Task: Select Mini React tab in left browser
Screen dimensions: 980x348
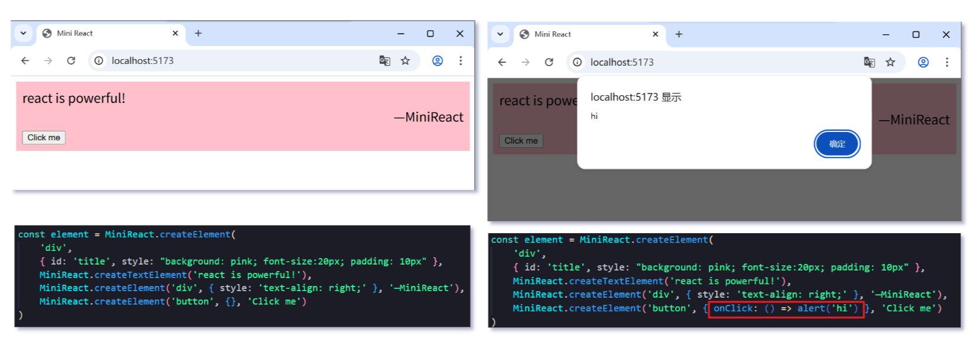Action: pyautogui.click(x=111, y=34)
